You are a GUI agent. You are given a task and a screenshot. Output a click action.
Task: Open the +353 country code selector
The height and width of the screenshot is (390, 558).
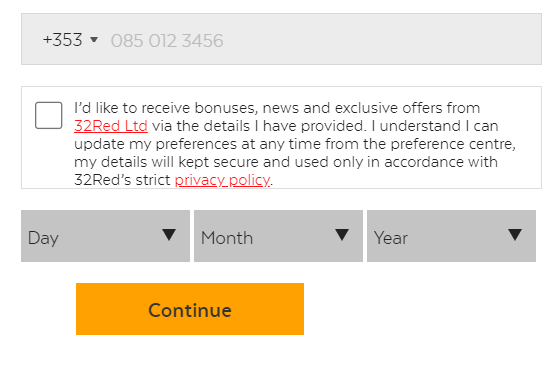click(70, 39)
